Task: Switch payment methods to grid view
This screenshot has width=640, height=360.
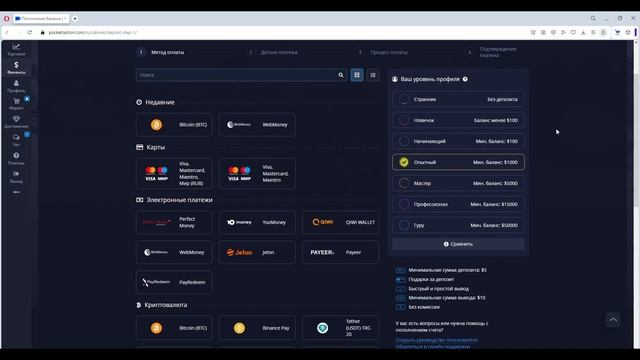Action: (x=357, y=75)
